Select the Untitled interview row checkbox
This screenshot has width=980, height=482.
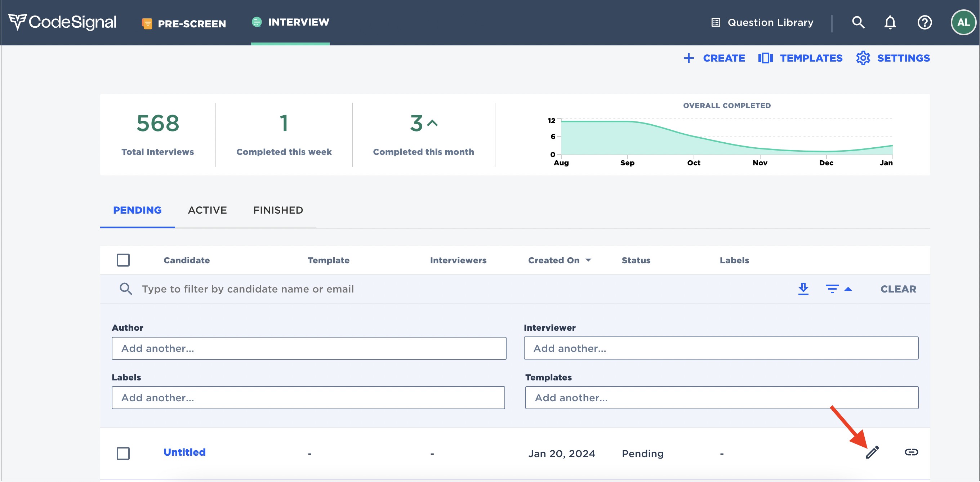[123, 453]
